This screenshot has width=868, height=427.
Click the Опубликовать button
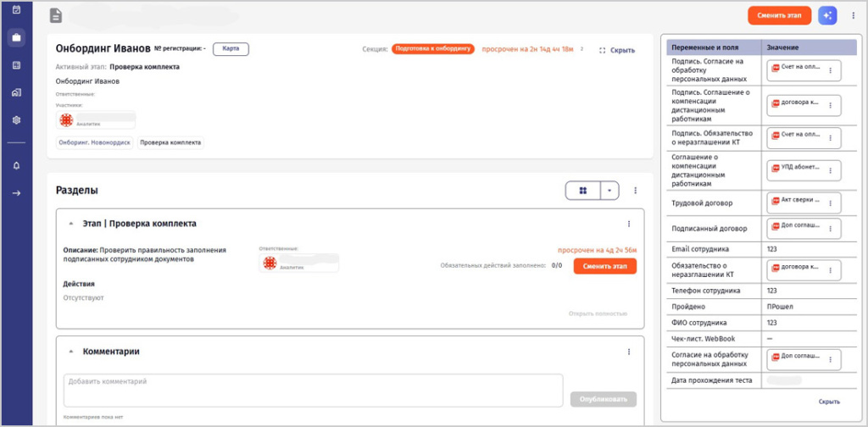[x=604, y=399]
